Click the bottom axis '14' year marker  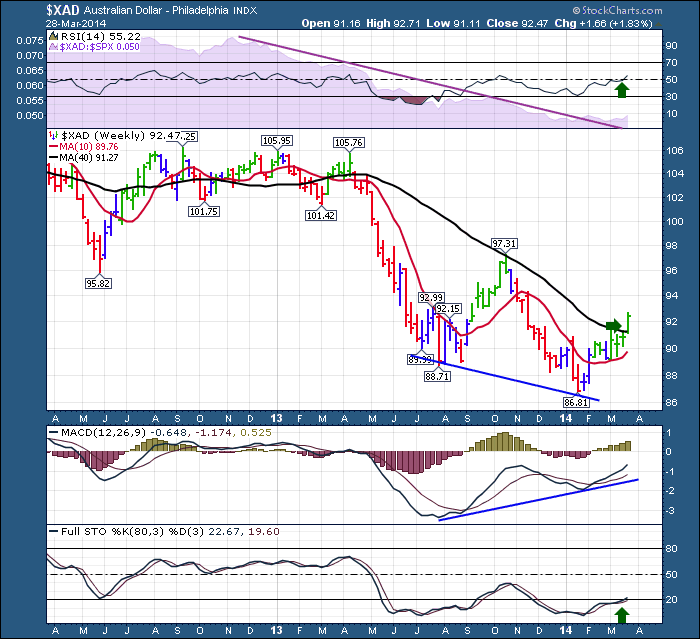[x=566, y=631]
